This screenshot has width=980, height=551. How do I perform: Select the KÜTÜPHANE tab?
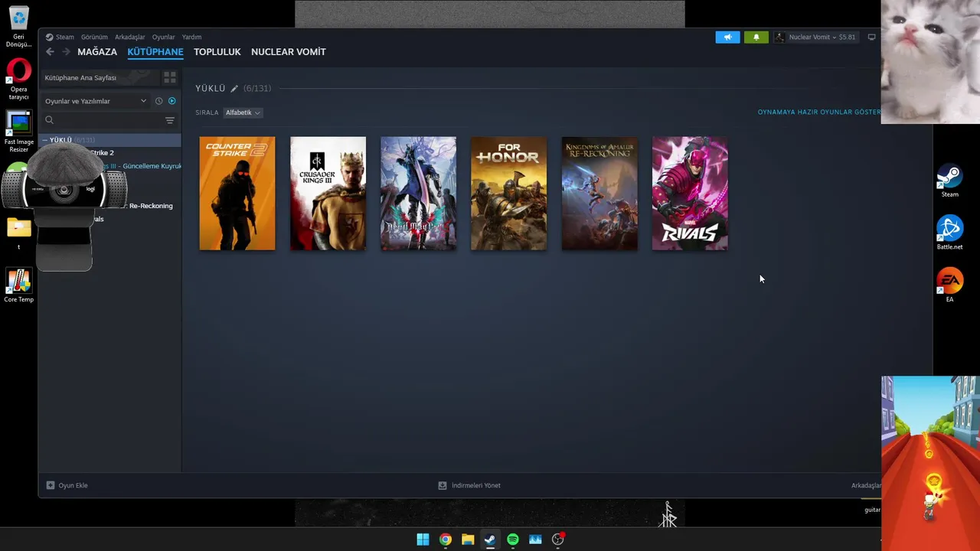coord(155,52)
